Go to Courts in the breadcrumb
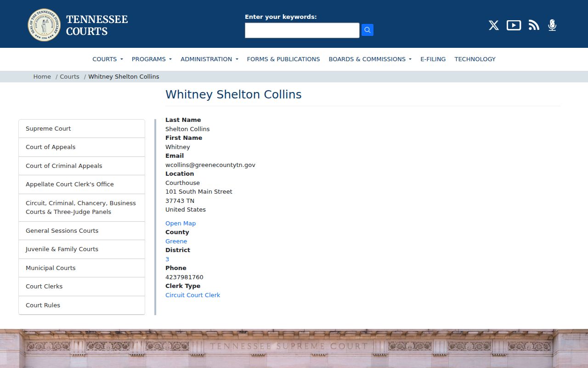 tap(69, 76)
